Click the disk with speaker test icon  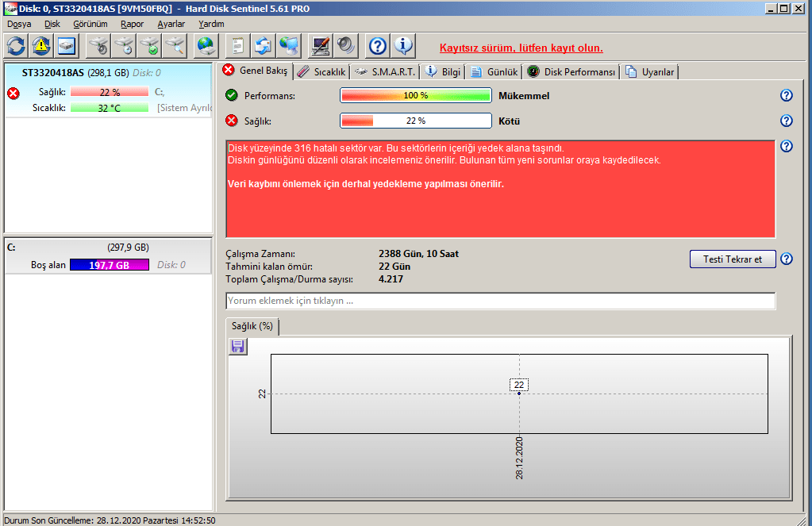click(98, 46)
